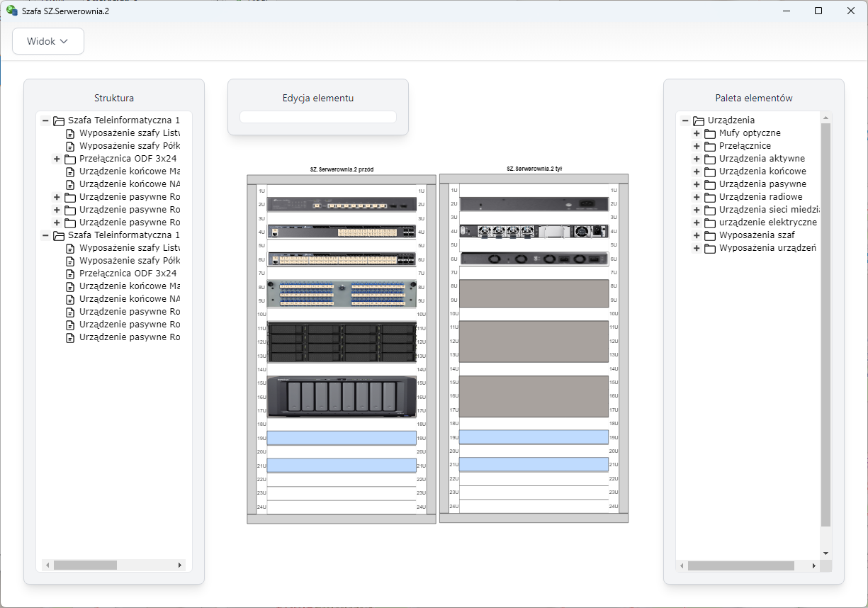Select the rear-view device at 2U

pyautogui.click(x=534, y=204)
